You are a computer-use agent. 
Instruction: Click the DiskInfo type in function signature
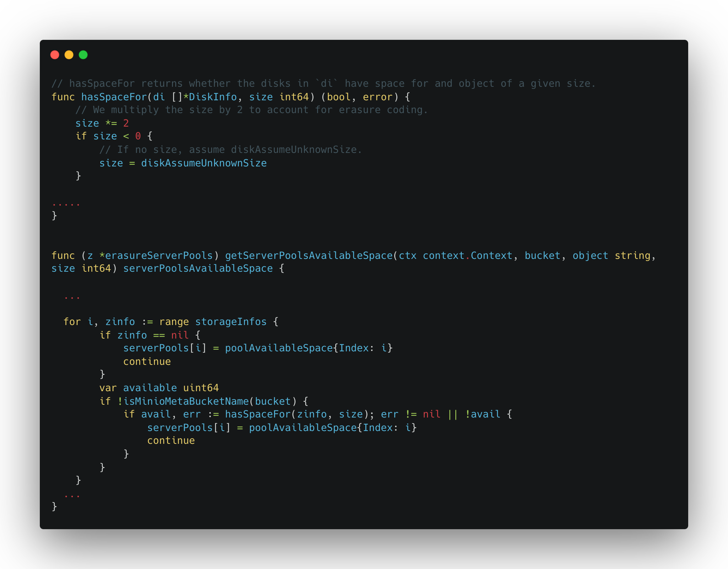[x=213, y=97]
